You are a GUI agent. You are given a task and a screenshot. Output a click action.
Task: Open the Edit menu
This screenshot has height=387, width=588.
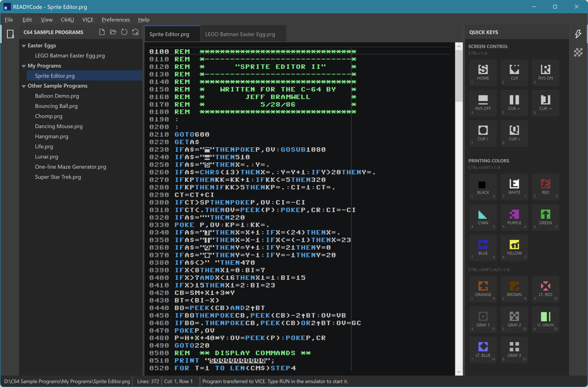pos(27,20)
